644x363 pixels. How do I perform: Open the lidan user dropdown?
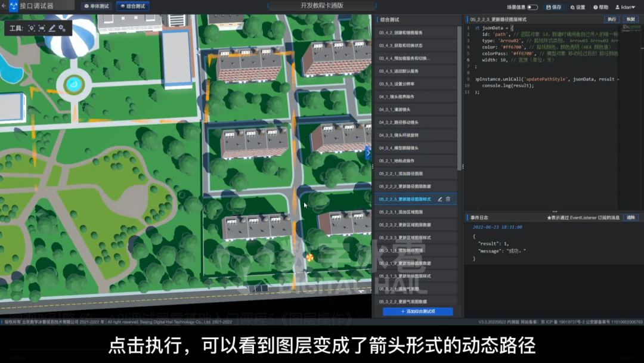(x=625, y=7)
